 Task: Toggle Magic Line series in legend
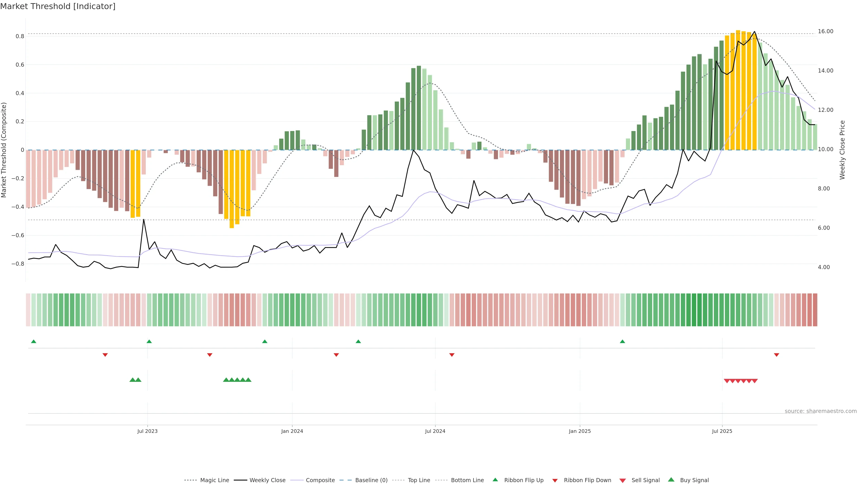pos(214,480)
